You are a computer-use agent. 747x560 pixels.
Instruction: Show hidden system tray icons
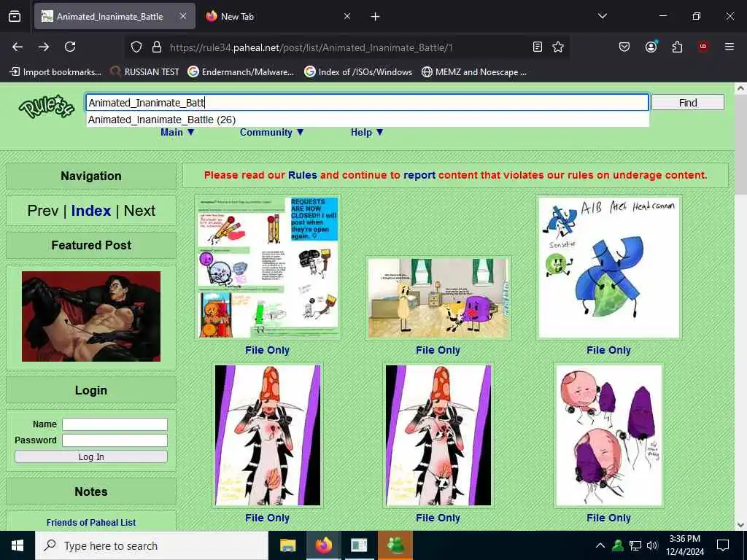point(600,545)
